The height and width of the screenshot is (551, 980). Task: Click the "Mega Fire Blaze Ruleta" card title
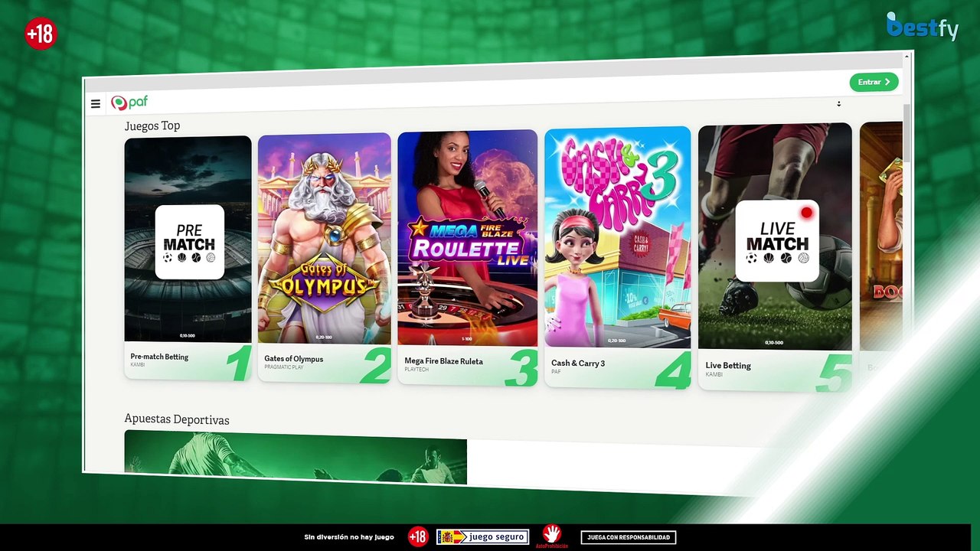tap(444, 361)
